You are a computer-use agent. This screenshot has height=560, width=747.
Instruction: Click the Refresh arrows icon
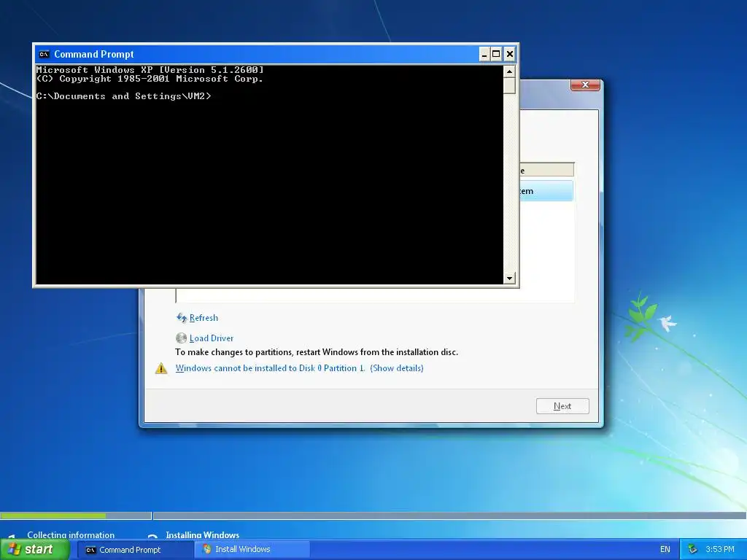pos(182,318)
